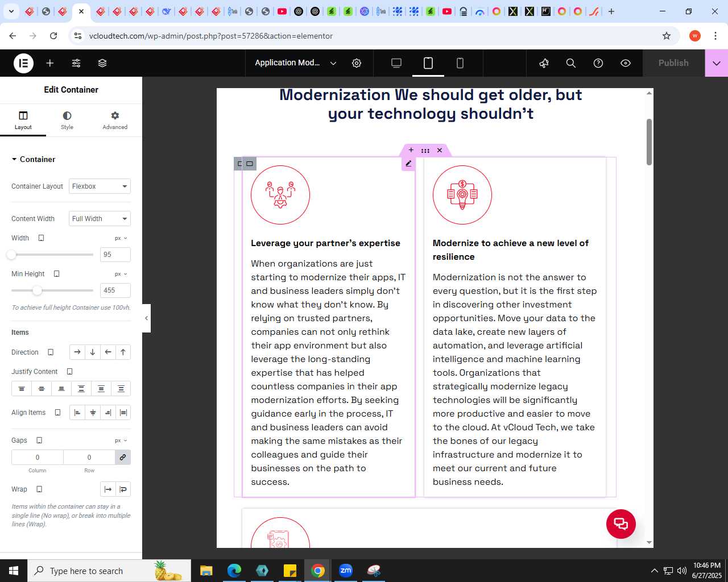Set Justify Content to start

tap(22, 389)
